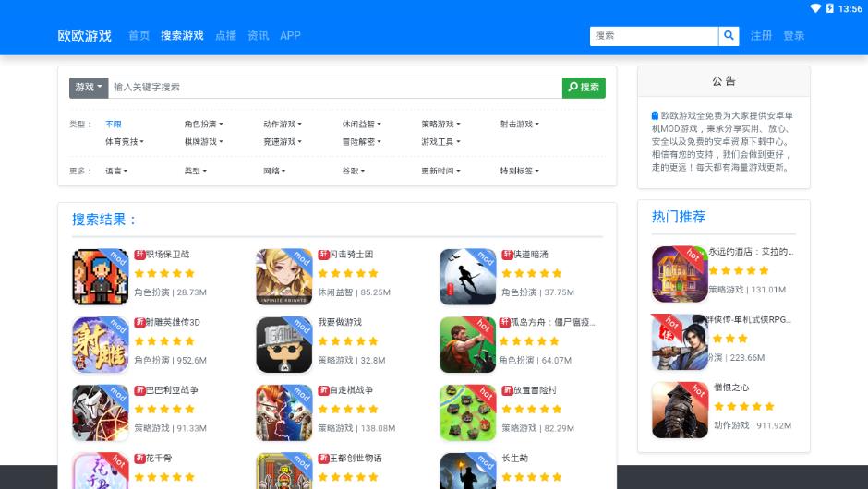This screenshot has width=868, height=489.
Task: Open the 侠道暗涌 title link
Action: pyautogui.click(x=530, y=255)
